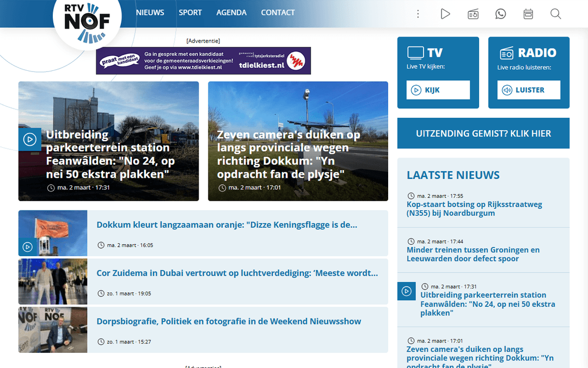Click the Live TV kijken label
Image resolution: width=588 pixels, height=368 pixels.
coord(426,67)
